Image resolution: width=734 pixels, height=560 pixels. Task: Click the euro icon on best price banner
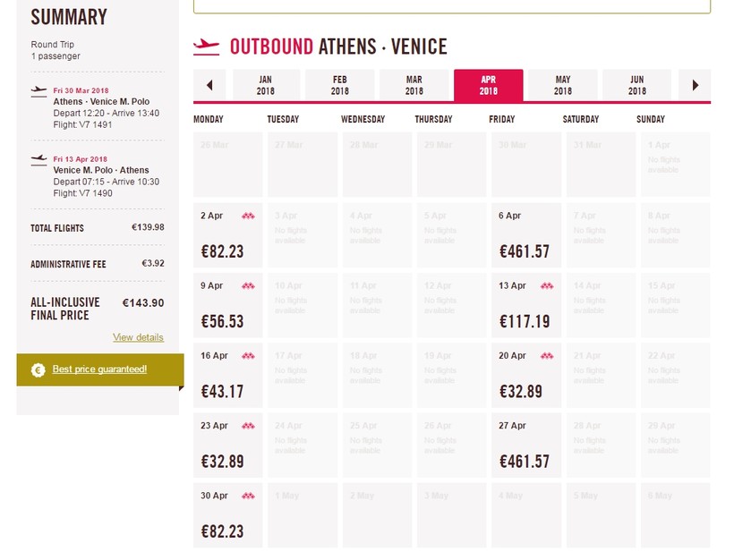(38, 370)
